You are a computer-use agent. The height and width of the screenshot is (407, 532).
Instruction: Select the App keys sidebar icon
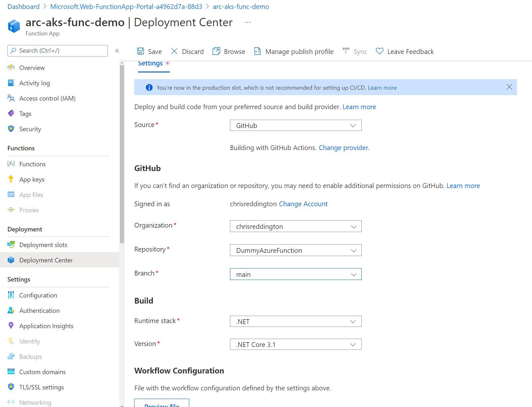11,179
